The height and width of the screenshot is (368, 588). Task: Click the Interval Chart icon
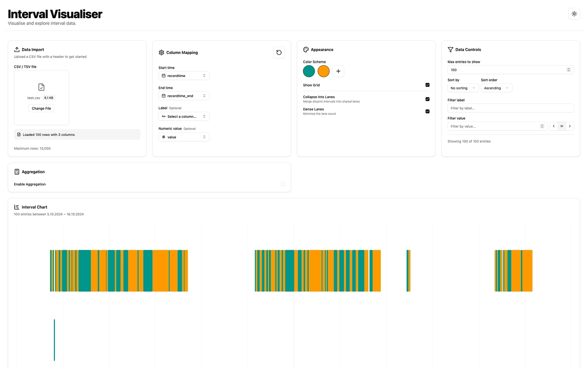[x=17, y=207]
